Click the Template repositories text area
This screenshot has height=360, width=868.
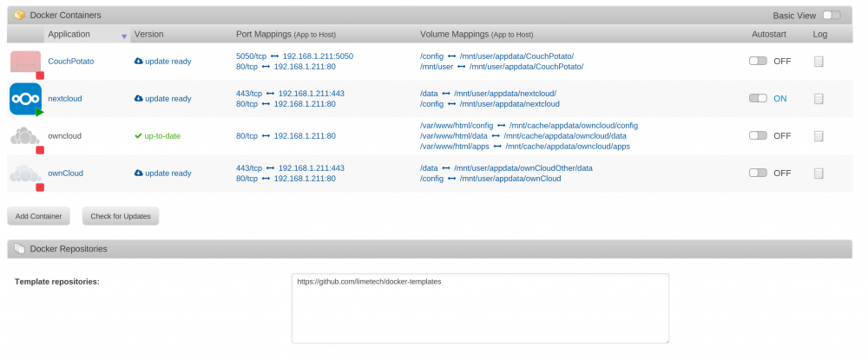tap(480, 308)
